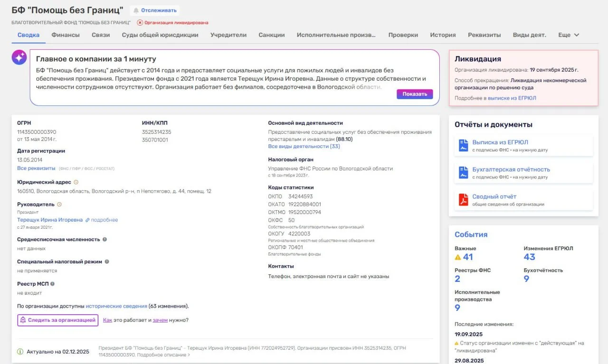This screenshot has height=364, width=608.
Task: Click the registration date 13.05.2014
Action: 30,160
